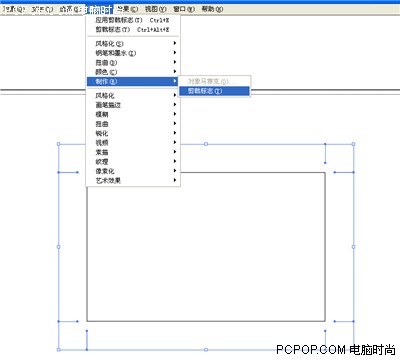
Task: Expand the 视频 filter submenu
Action: pos(133,143)
